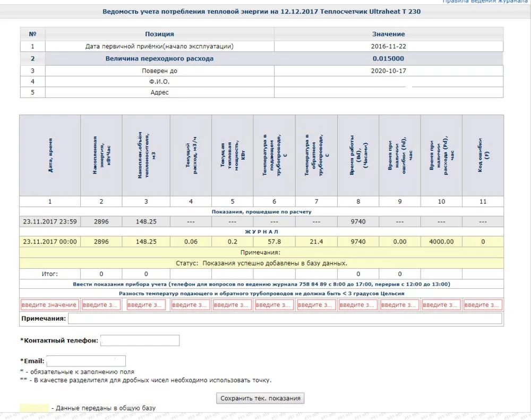The height and width of the screenshot is (420, 531).
Task: Click the input for accumulated volume (column 3)
Action: pos(146,305)
